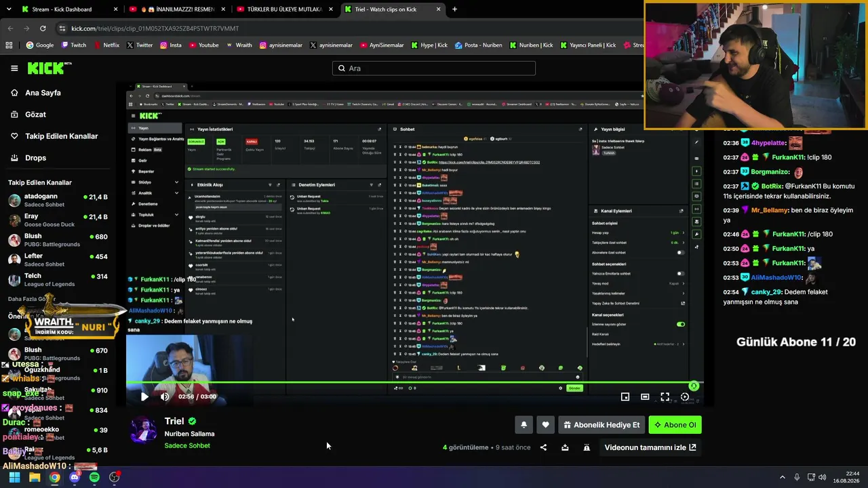
Task: Share the clip
Action: click(543, 447)
